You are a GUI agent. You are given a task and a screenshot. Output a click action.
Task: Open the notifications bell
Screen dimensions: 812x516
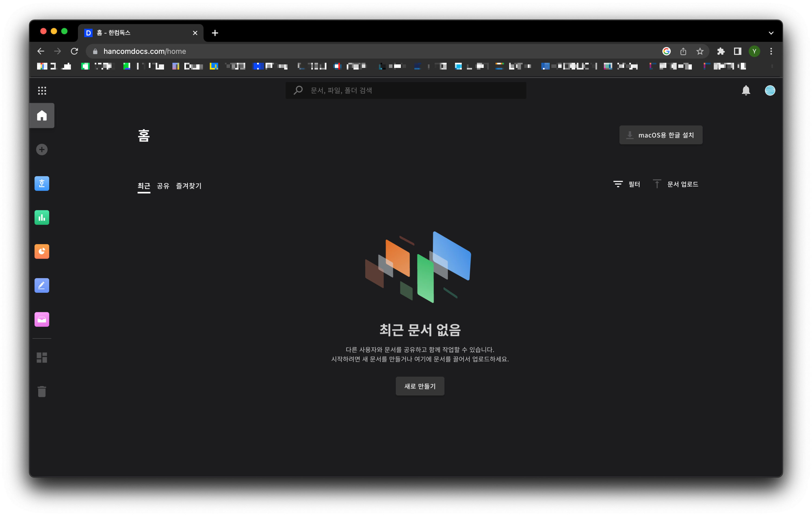(x=746, y=90)
